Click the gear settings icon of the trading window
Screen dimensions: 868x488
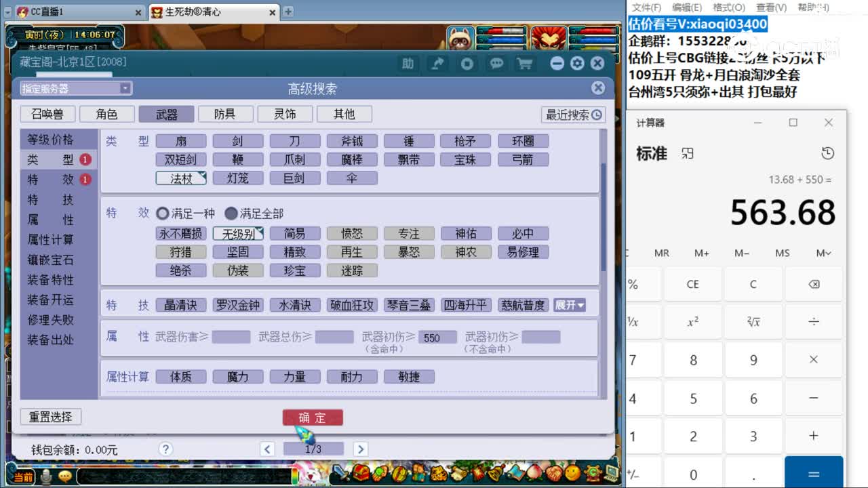click(577, 63)
